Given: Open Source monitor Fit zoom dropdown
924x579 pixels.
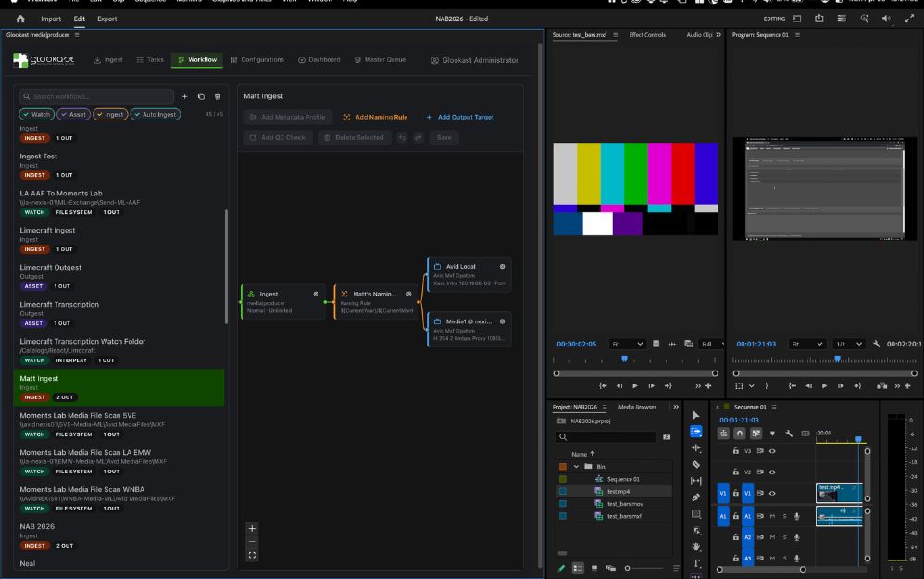Looking at the screenshot, I should coord(627,344).
